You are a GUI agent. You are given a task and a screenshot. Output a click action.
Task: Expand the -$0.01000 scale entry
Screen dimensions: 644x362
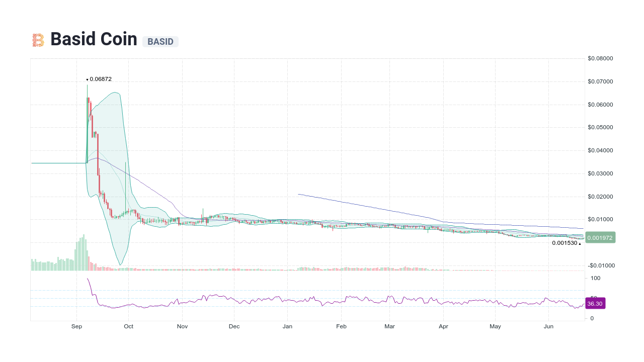[601, 265]
